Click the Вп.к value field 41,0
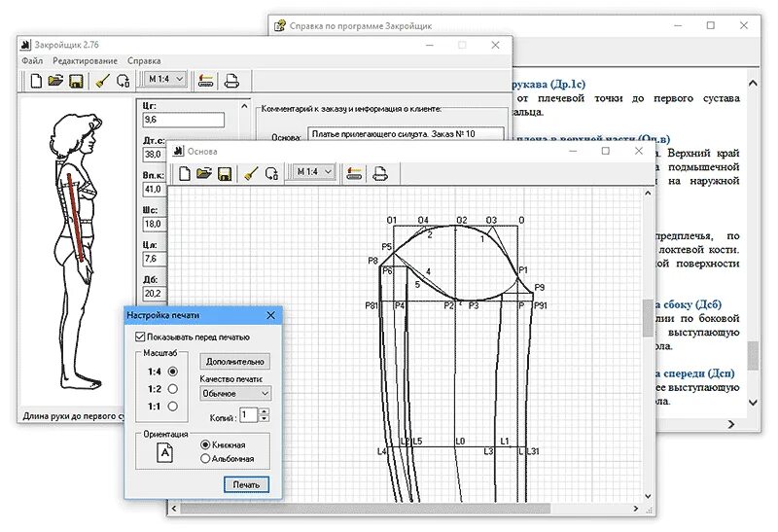This screenshot has width=778, height=532. coord(154,189)
